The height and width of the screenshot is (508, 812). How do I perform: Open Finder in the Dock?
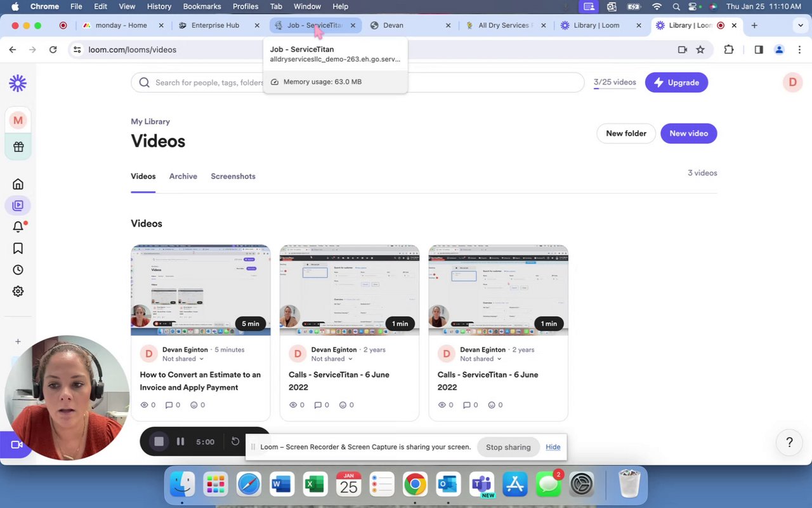183,485
